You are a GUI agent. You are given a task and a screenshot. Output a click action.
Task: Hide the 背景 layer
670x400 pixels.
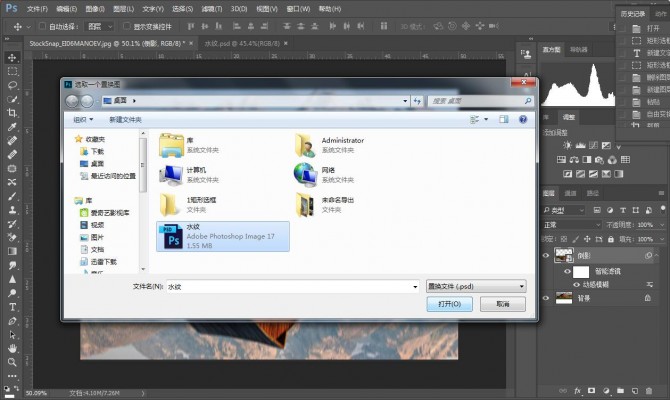tap(546, 298)
